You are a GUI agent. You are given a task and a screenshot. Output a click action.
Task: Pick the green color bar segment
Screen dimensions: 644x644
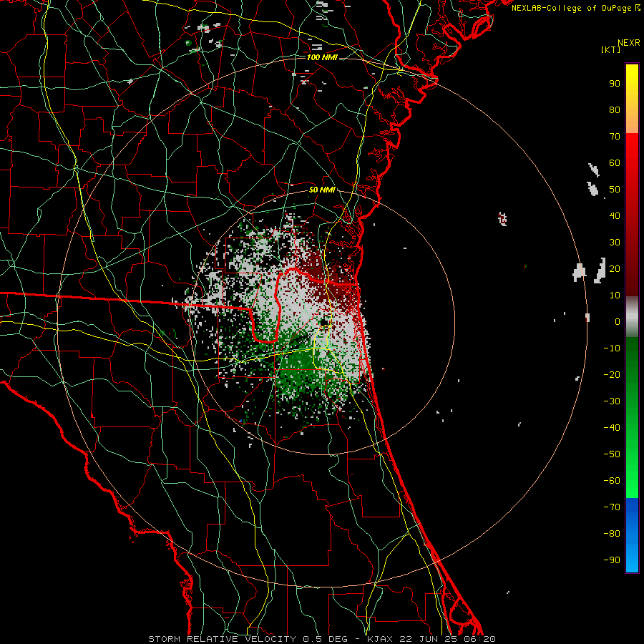tap(632, 417)
